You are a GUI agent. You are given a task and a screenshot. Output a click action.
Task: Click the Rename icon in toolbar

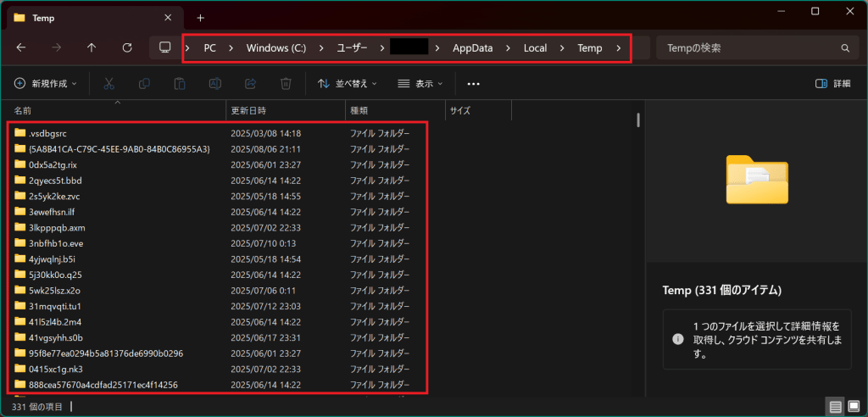click(215, 84)
